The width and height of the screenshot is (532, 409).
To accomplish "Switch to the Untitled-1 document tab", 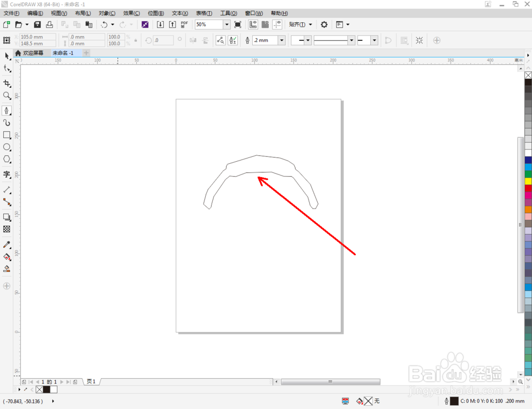I will (x=63, y=53).
